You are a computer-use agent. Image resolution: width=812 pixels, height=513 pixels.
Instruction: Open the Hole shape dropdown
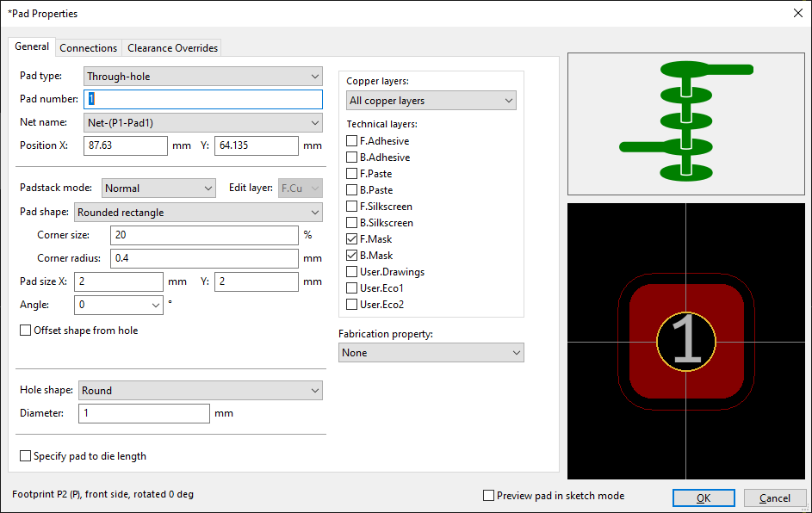[x=200, y=391]
